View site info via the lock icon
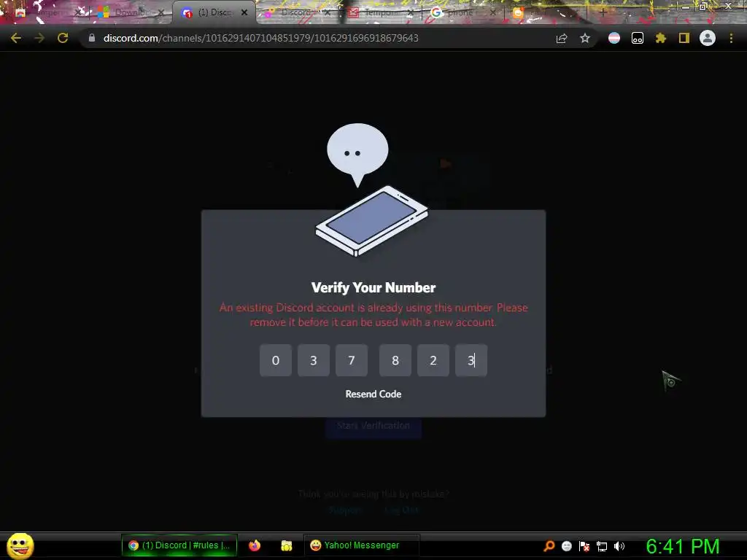The height and width of the screenshot is (560, 747). click(92, 38)
